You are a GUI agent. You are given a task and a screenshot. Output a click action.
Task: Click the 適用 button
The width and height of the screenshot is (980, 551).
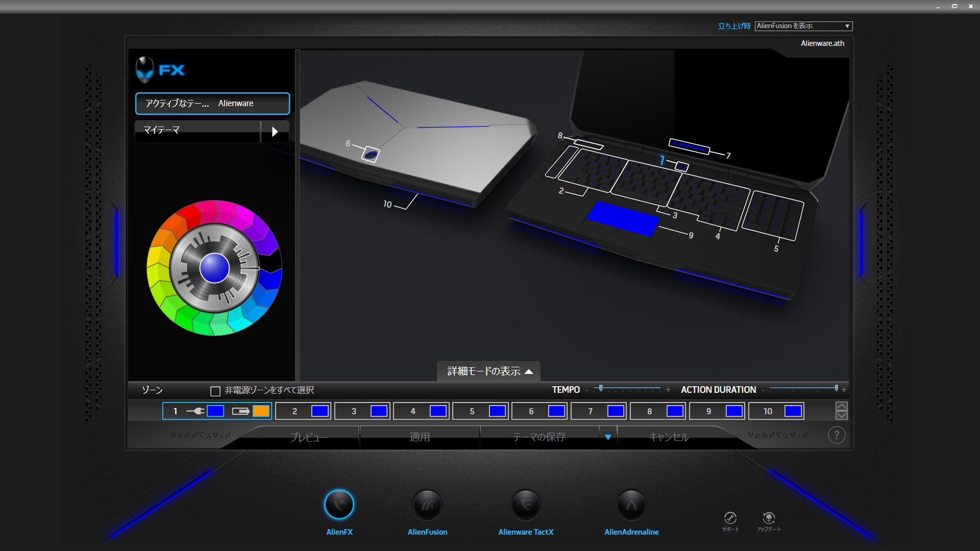(420, 437)
